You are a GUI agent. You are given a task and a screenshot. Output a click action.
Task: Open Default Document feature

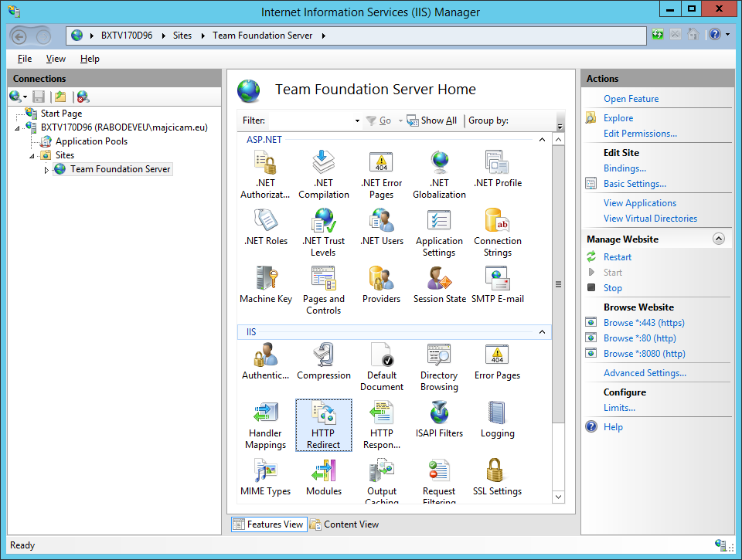[381, 368]
